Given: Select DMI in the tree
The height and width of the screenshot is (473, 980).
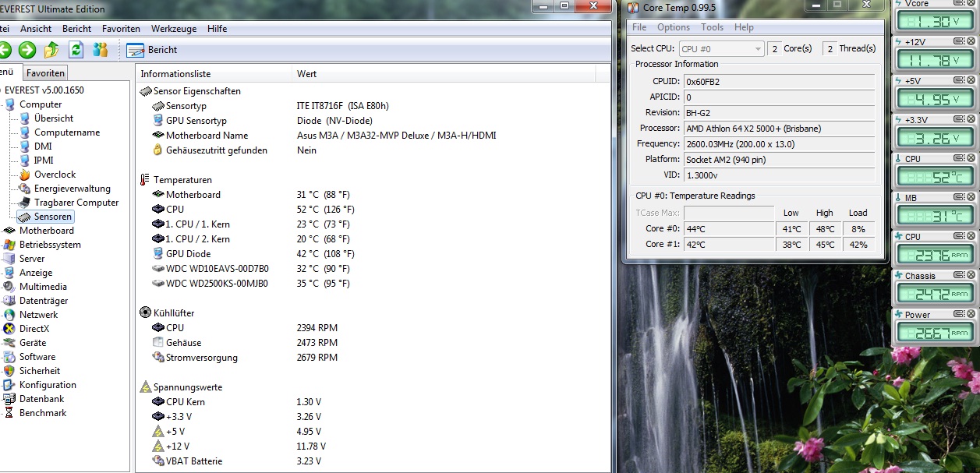Looking at the screenshot, I should point(35,146).
